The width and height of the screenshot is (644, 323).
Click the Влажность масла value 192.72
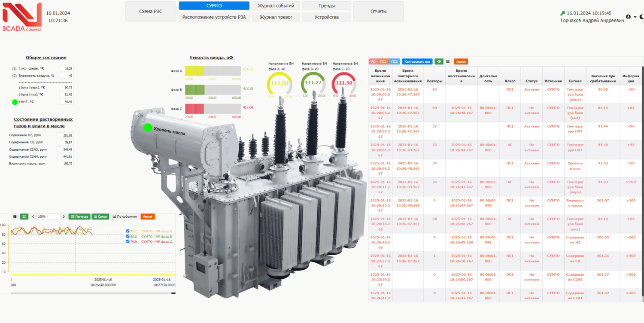[x=65, y=163]
